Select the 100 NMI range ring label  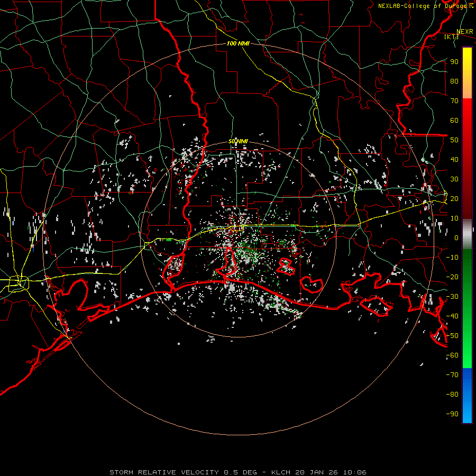coord(238,43)
